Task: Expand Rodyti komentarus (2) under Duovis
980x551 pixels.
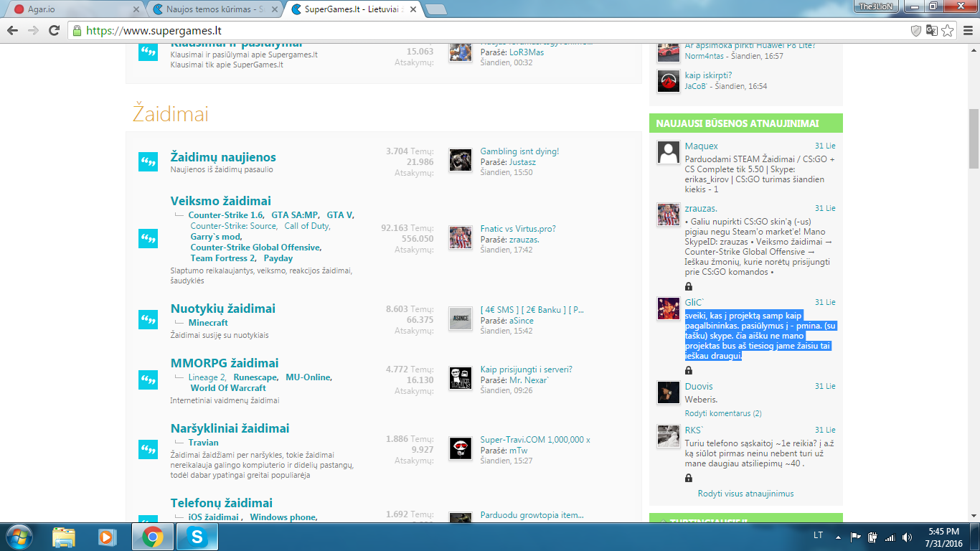Action: [x=723, y=413]
